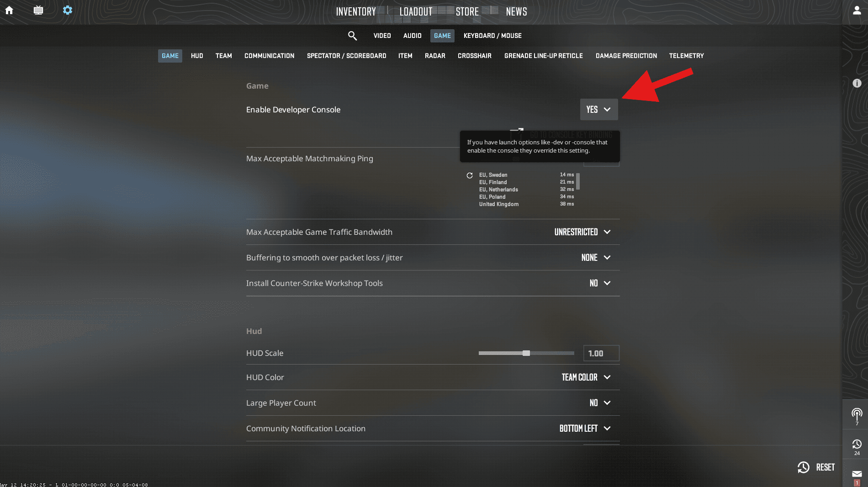Open the Enable Developer Console YES dropdown
The height and width of the screenshot is (487, 868).
[598, 109]
